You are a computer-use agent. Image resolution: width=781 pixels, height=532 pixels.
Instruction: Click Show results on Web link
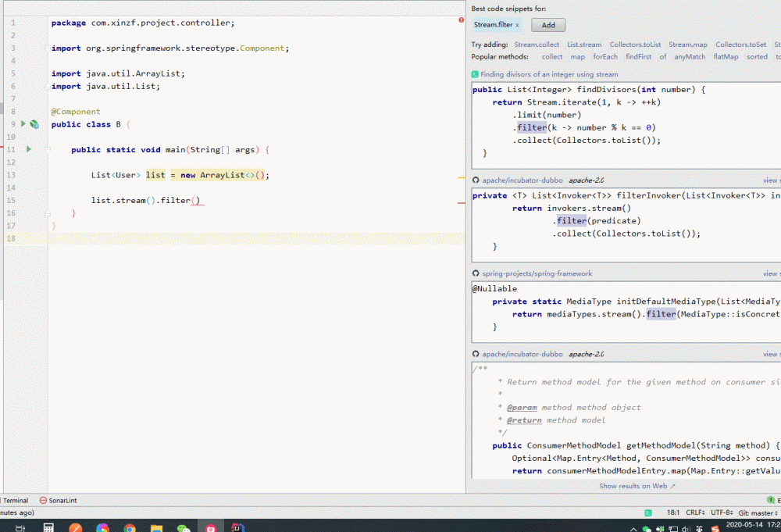(637, 486)
